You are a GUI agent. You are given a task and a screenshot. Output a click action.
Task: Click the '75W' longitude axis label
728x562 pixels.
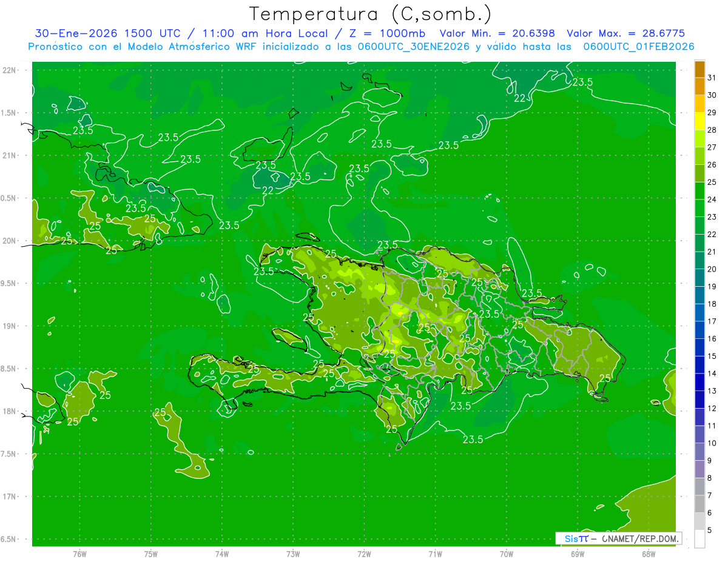(150, 554)
